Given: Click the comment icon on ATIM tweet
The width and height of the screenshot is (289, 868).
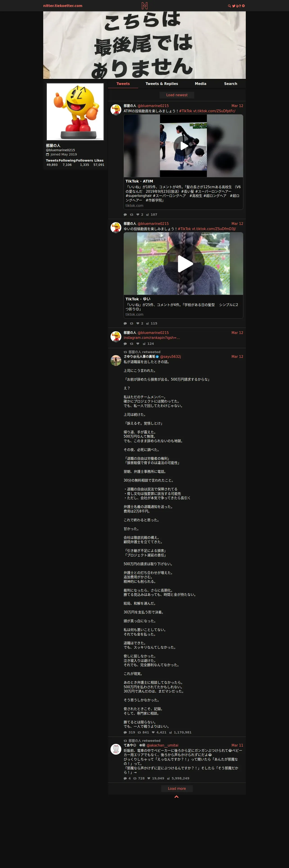Looking at the screenshot, I should (x=125, y=215).
